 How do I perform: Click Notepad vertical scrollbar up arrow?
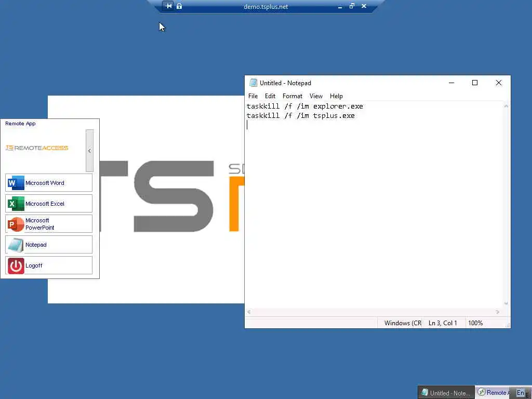(506, 106)
